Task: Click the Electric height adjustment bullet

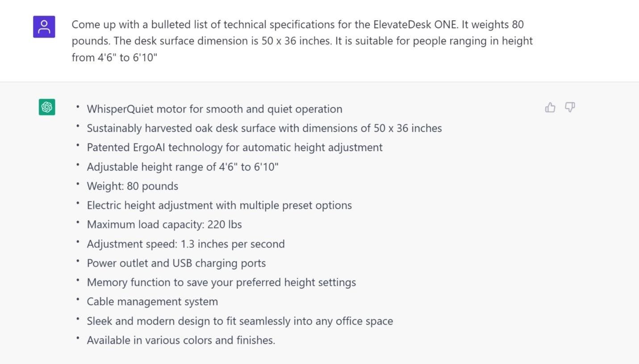Action: pos(219,205)
